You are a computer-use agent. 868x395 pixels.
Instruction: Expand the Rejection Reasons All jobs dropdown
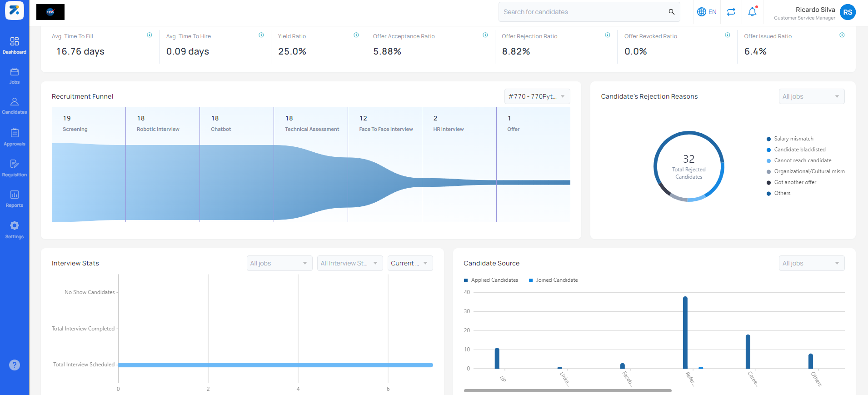point(812,96)
